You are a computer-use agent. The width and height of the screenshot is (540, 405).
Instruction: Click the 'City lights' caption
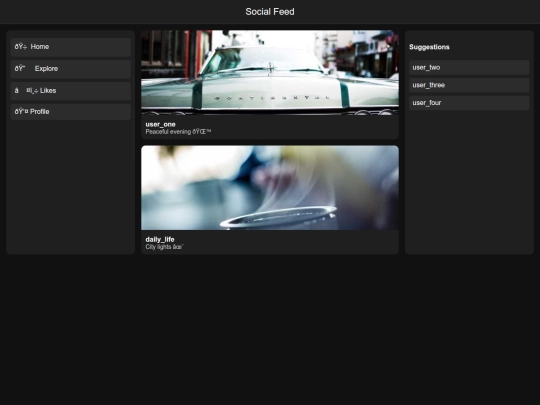164,247
